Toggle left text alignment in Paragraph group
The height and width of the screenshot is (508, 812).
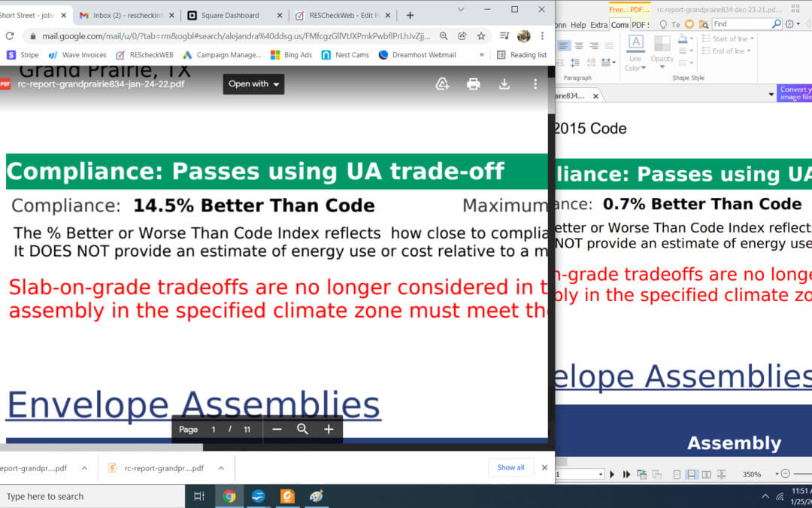coord(564,46)
